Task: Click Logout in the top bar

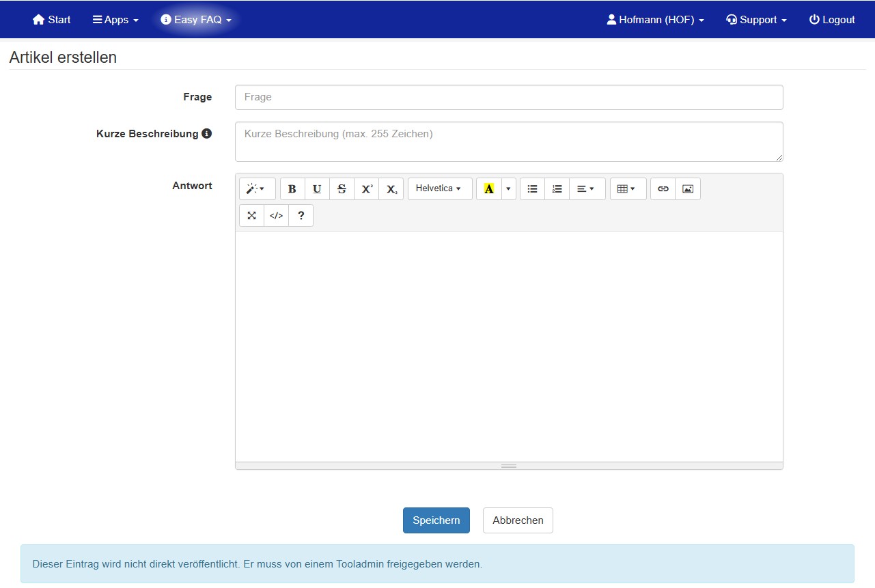Action: tap(832, 20)
